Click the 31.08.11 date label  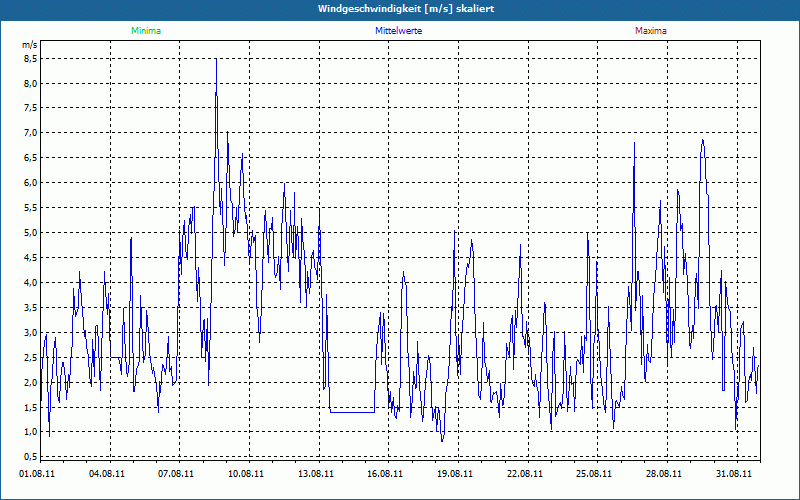coord(734,473)
